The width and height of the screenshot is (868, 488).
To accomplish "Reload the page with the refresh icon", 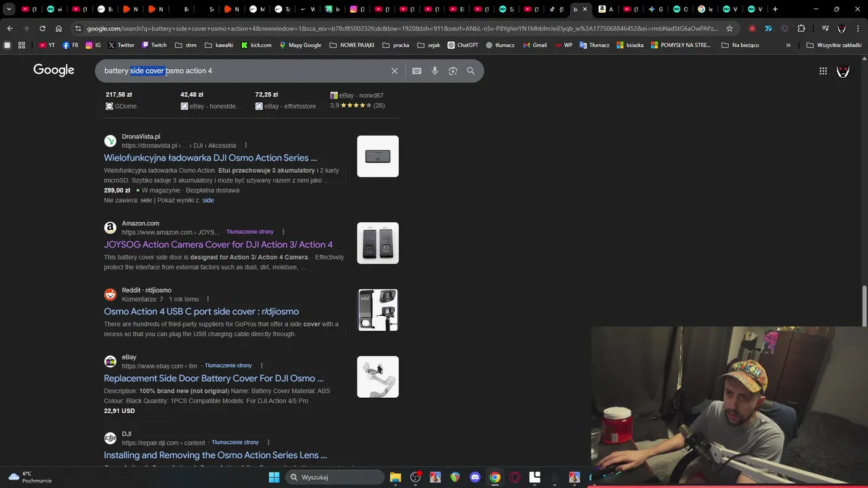I will [x=42, y=28].
